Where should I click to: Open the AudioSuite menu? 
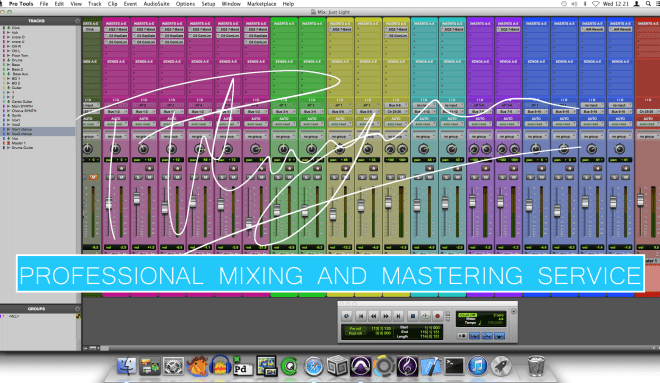coord(157,3)
